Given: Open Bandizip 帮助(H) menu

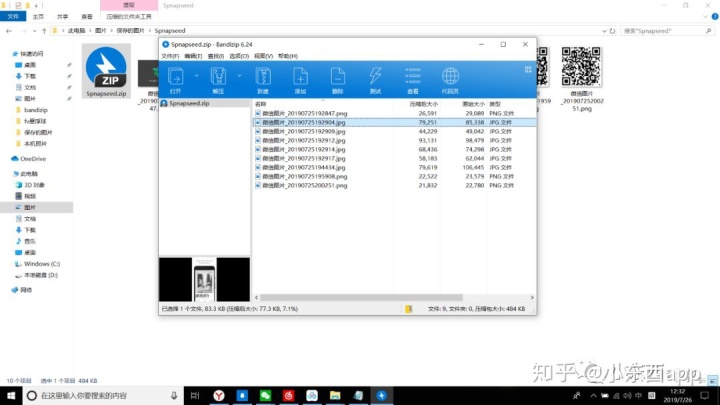Looking at the screenshot, I should 287,56.
